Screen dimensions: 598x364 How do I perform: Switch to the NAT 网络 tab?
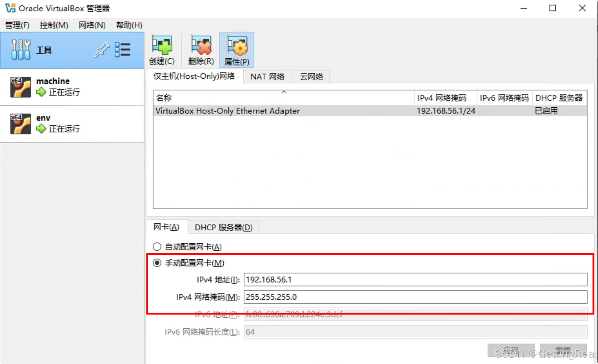pos(267,76)
